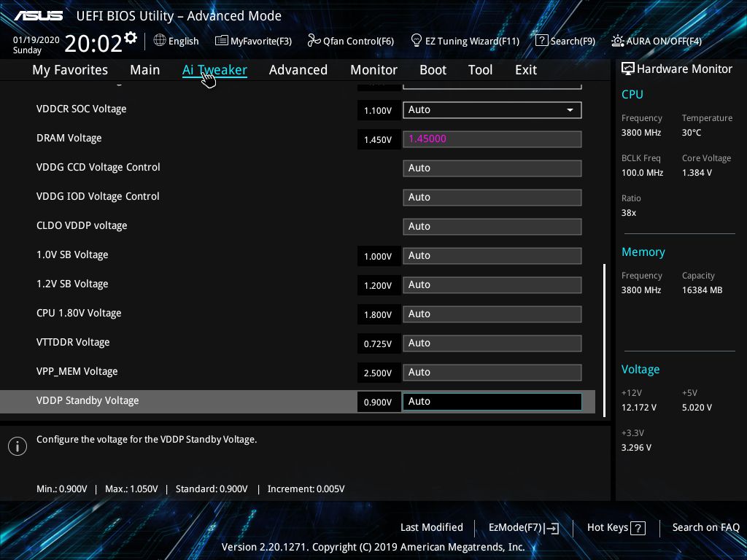Open MyFavorite(F3) list icon
Screen dimensions: 747x560
coord(222,41)
